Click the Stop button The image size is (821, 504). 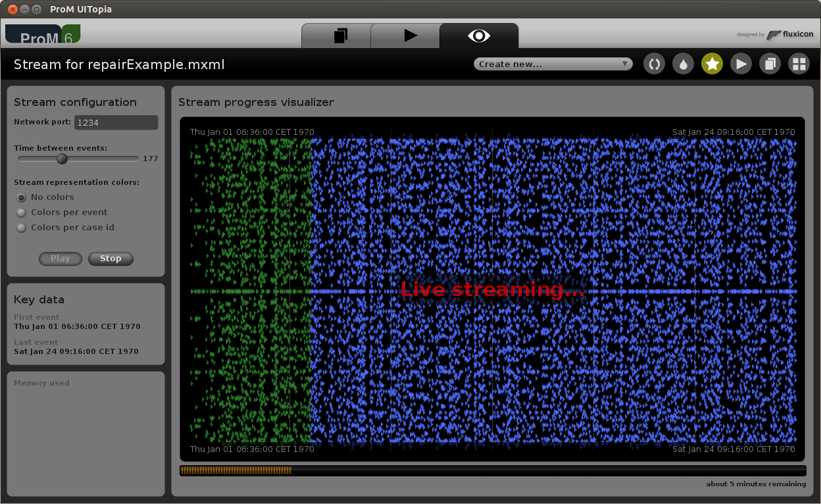point(111,259)
